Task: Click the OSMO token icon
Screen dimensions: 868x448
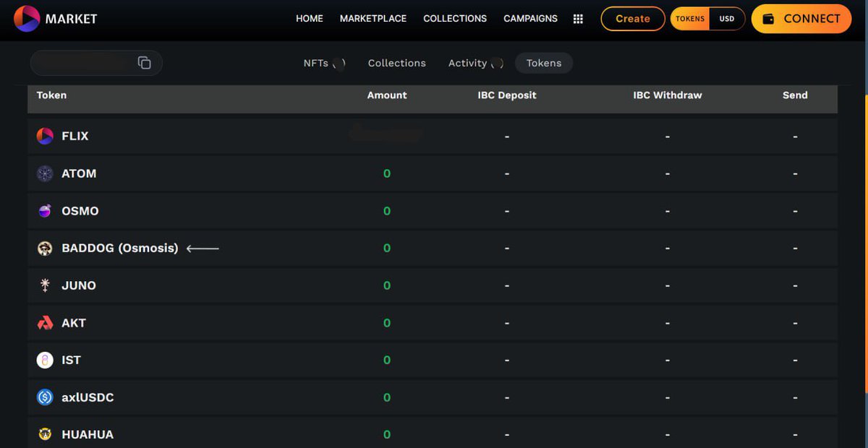Action: click(x=45, y=211)
